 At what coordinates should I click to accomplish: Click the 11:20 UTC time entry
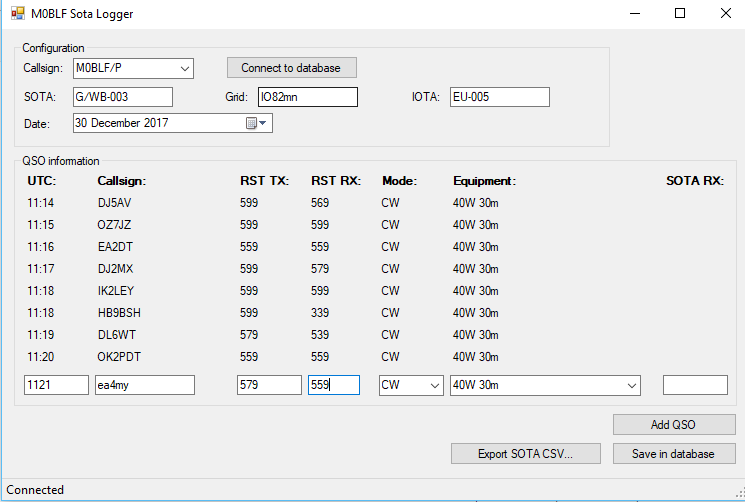[x=40, y=357]
